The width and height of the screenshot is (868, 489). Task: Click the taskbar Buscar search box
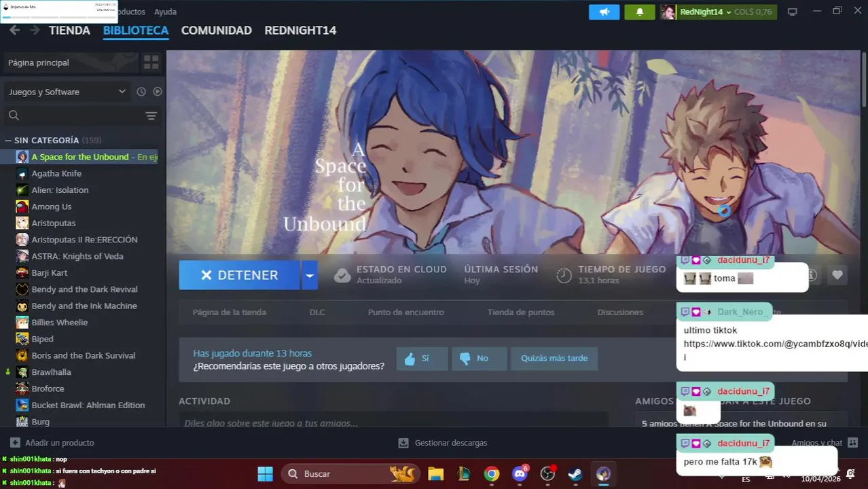click(350, 473)
